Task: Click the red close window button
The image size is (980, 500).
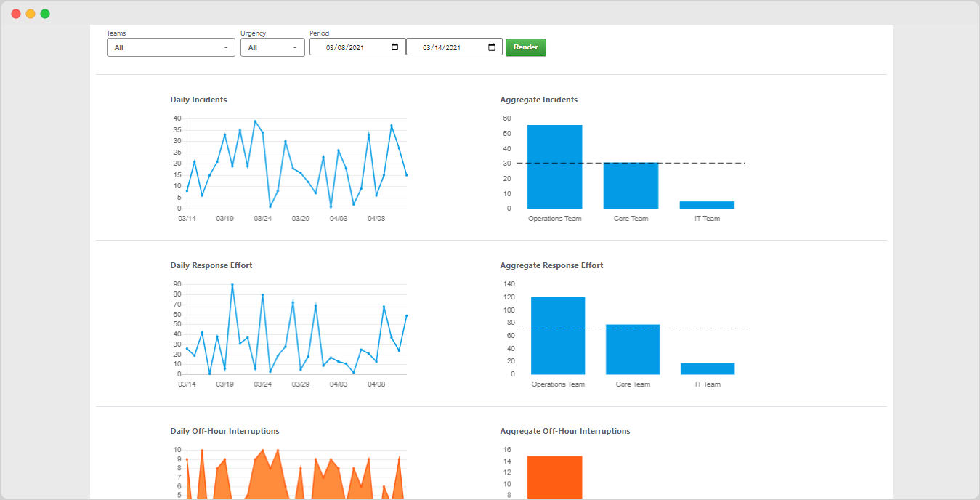Action: point(16,14)
